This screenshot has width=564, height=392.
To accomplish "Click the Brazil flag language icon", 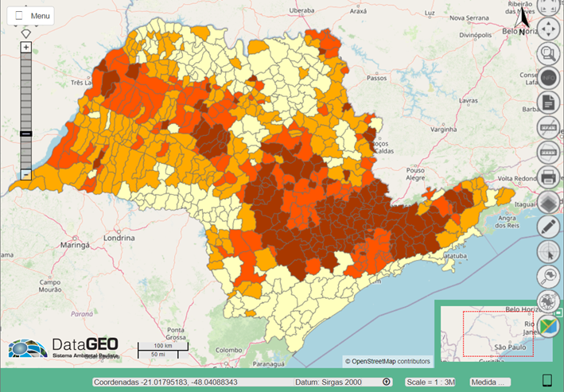I will (x=547, y=326).
